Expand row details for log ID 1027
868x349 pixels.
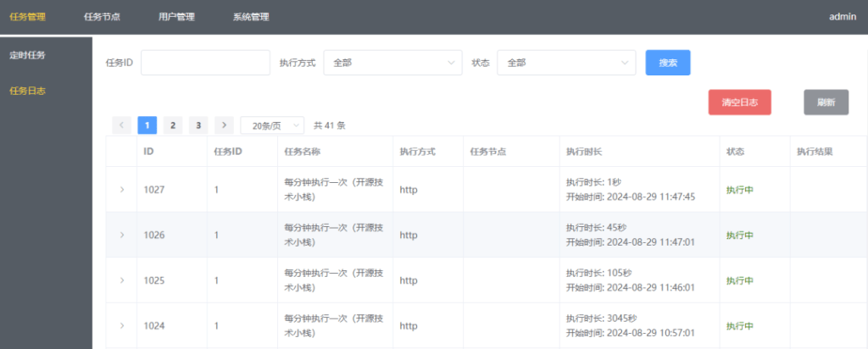121,190
